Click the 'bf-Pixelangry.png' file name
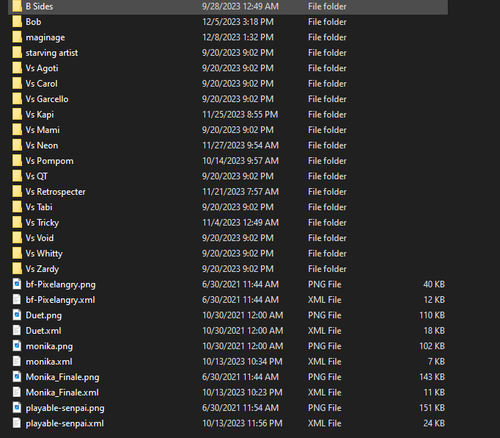The width and height of the screenshot is (500, 438). (61, 285)
